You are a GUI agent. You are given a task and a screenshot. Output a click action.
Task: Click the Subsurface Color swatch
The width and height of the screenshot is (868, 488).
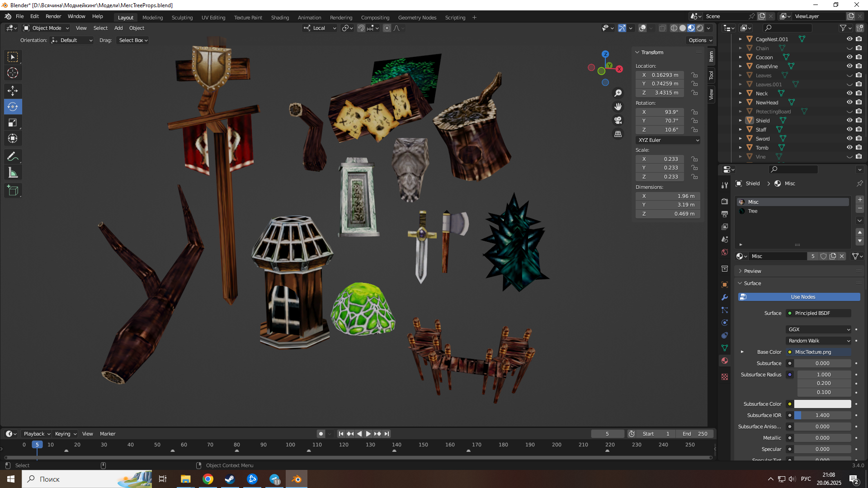(x=822, y=404)
